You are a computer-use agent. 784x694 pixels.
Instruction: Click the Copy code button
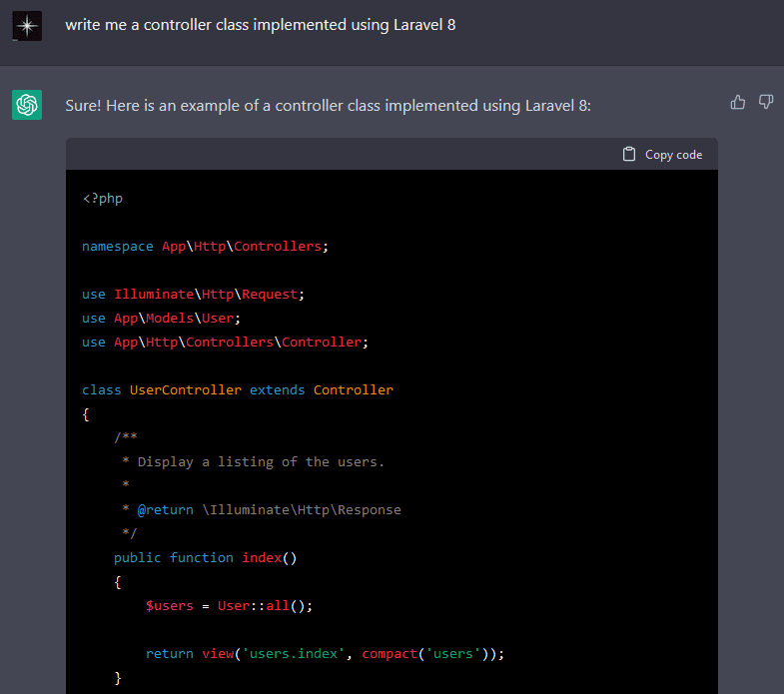tap(662, 155)
